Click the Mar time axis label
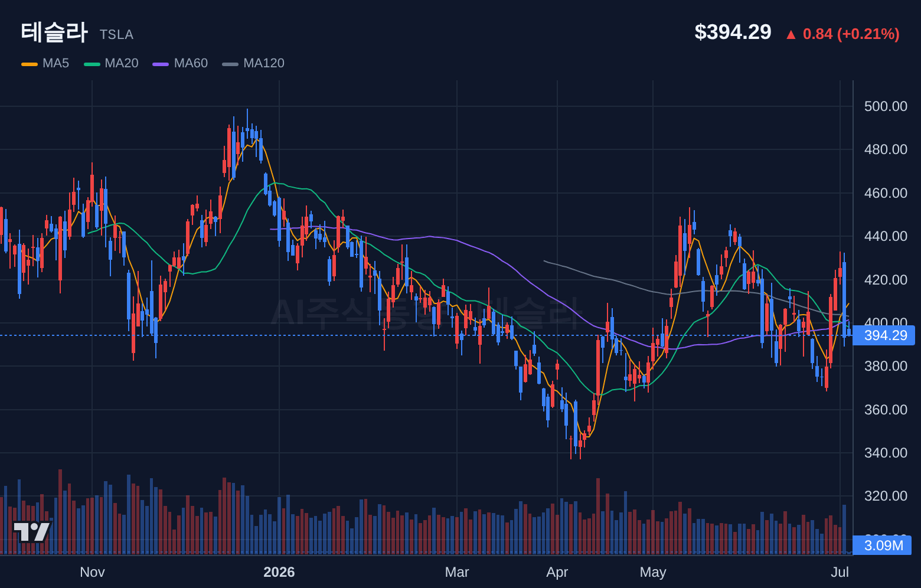921x588 pixels. [457, 572]
